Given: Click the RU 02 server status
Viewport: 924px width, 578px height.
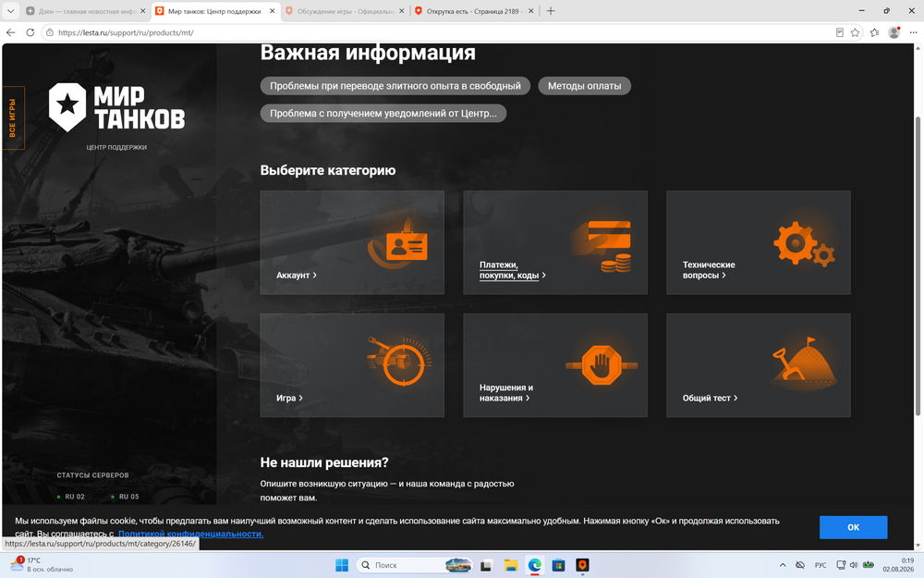Looking at the screenshot, I should [x=71, y=497].
